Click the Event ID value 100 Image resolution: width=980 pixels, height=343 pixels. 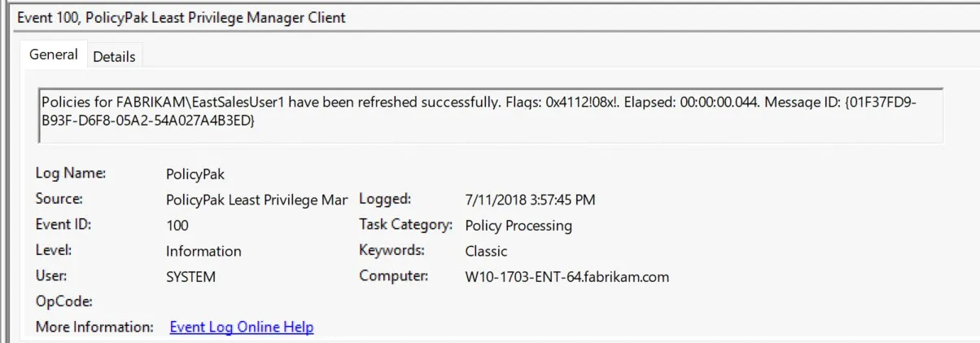(177, 225)
